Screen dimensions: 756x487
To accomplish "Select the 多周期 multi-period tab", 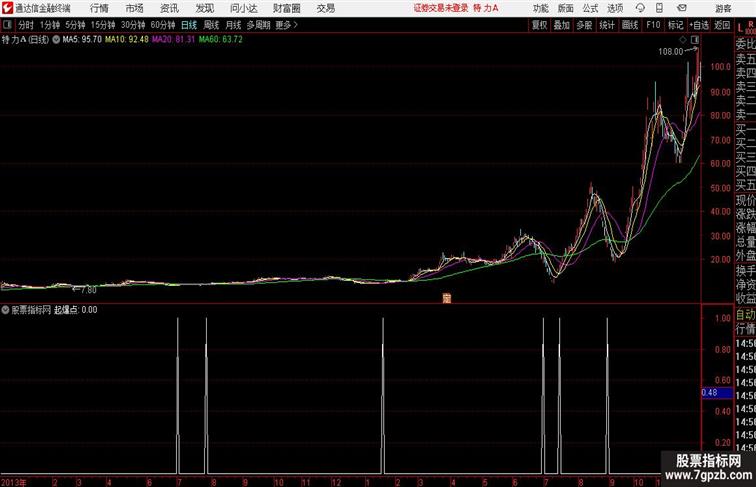I will 258,25.
